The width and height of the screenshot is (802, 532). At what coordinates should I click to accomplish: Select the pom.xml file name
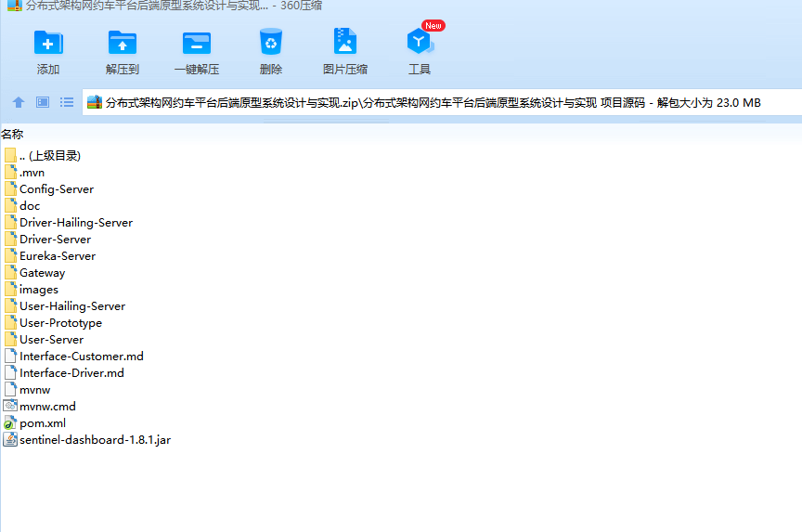(43, 423)
